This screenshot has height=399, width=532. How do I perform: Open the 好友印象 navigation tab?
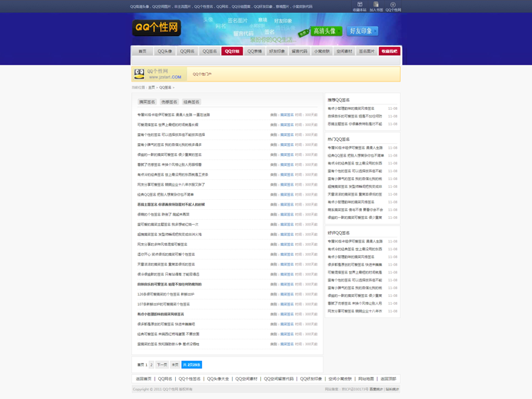[x=277, y=51]
